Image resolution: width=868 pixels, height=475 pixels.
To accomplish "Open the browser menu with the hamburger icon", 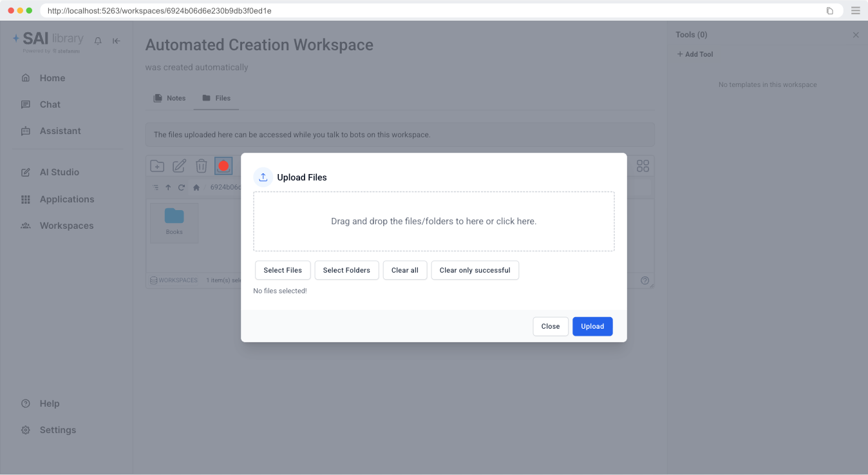I will (x=855, y=10).
